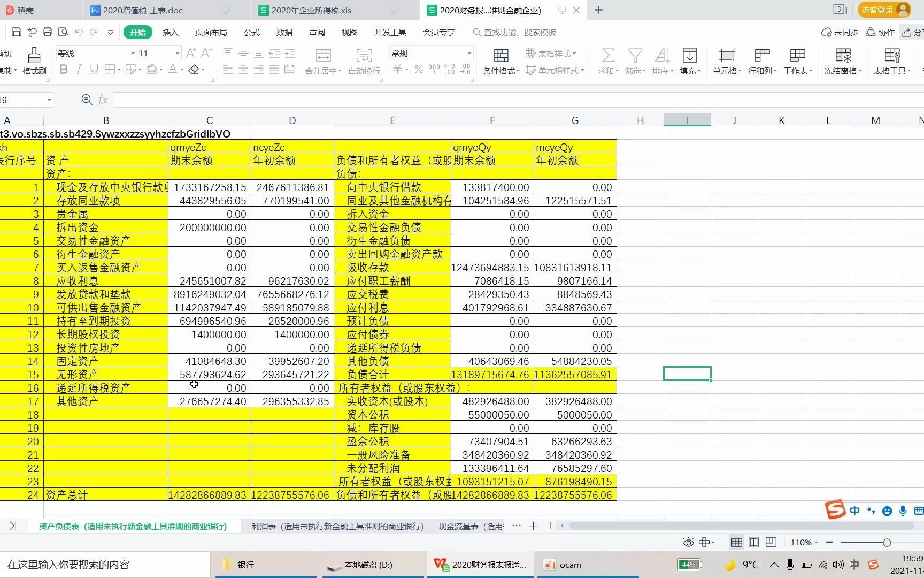Click the AutoSum (求和) icon
Viewport: 924px width, 578px height.
[x=608, y=61]
